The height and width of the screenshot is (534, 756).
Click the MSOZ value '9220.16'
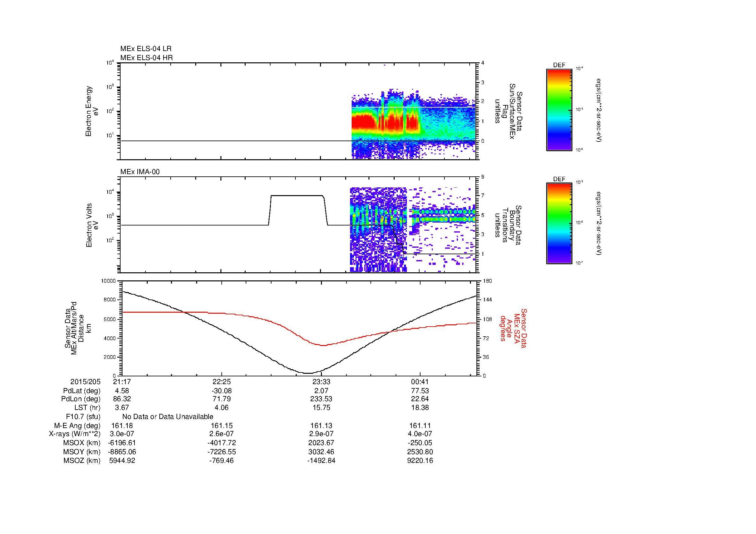coord(420,461)
